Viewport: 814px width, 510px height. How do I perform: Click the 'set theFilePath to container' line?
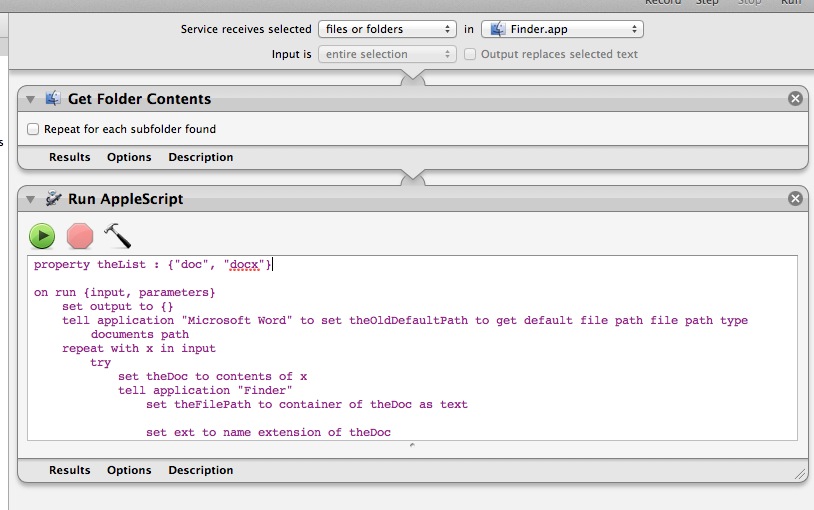307,405
